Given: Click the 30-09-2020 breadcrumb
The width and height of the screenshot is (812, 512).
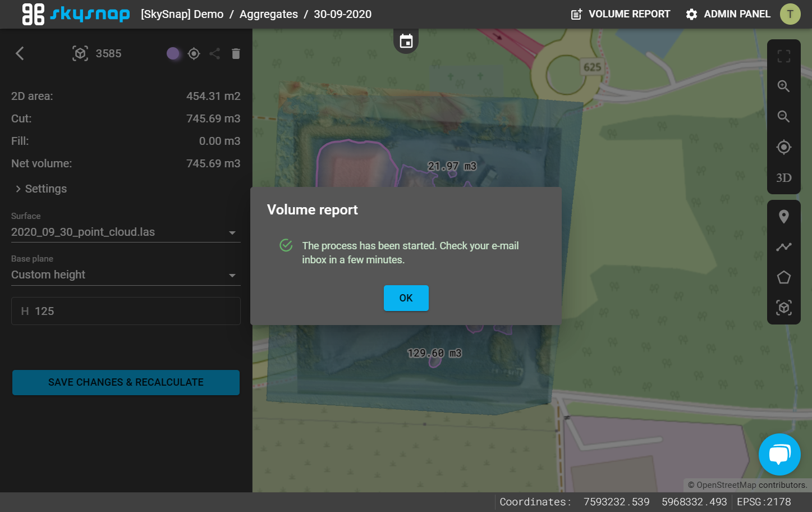Looking at the screenshot, I should [x=342, y=14].
